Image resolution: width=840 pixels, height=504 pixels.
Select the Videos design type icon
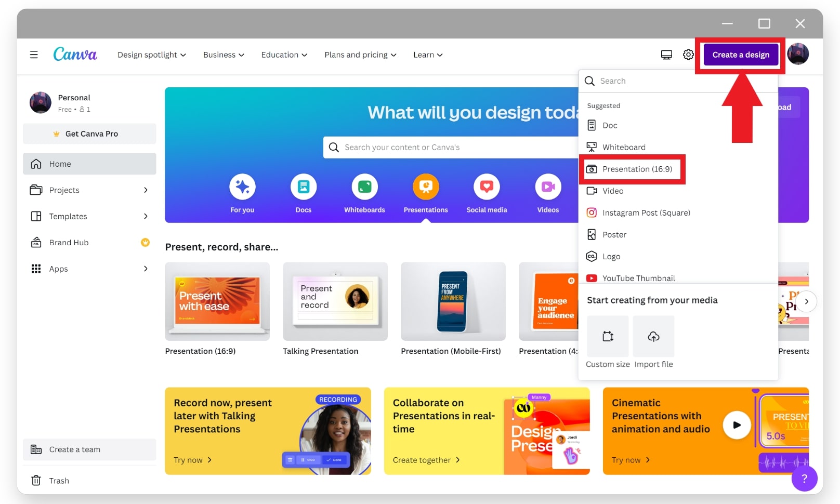pyautogui.click(x=547, y=188)
